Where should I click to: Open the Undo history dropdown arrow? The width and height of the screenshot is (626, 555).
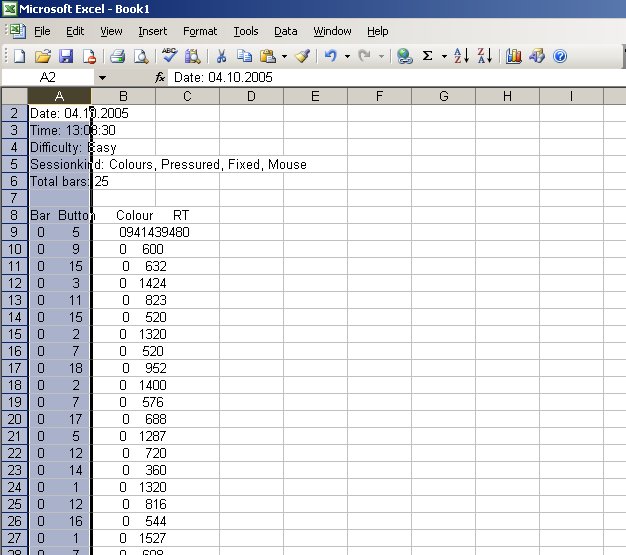point(347,56)
